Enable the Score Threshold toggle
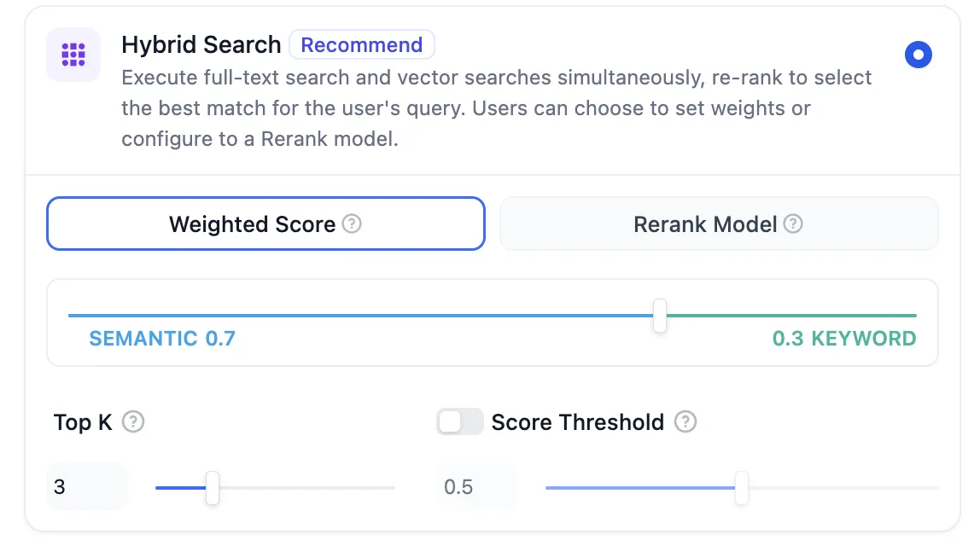 coord(460,421)
